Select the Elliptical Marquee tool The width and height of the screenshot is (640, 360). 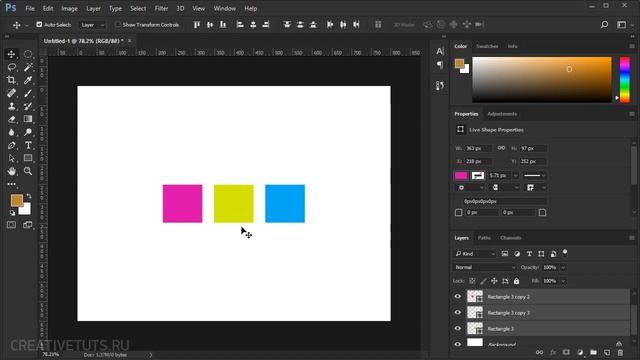pos(28,54)
